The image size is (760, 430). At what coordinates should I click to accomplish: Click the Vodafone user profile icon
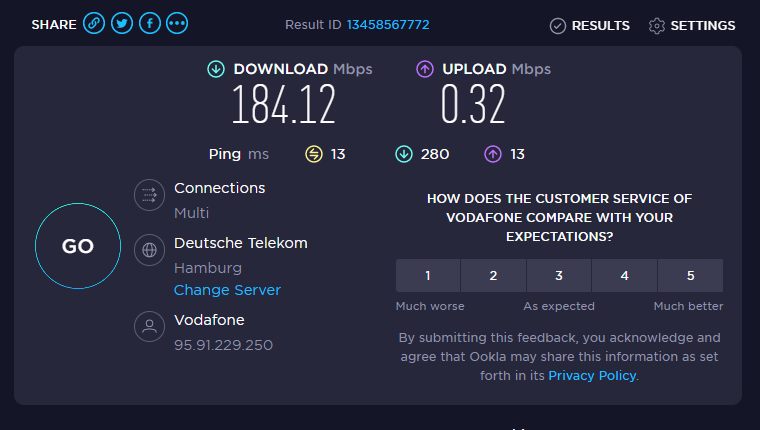pos(149,326)
